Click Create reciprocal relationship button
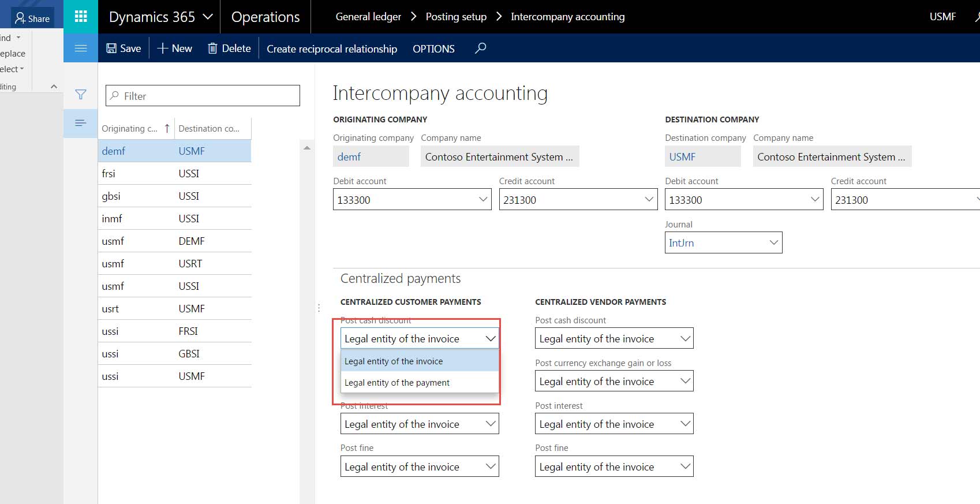This screenshot has width=980, height=504. [x=332, y=49]
